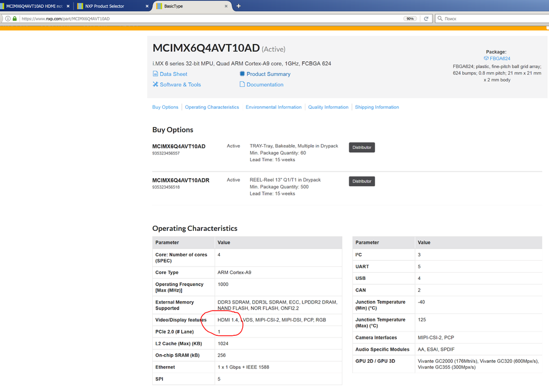Click the package cube icon
The height and width of the screenshot is (392, 549).
coord(486,58)
